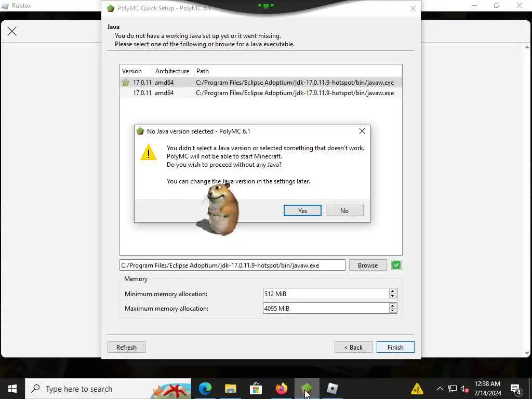This screenshot has width=532, height=399.
Task: Click the Browse button for Java path
Action: pyautogui.click(x=368, y=265)
